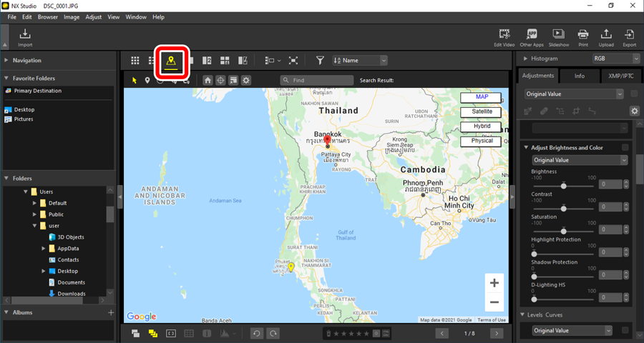Viewport: 644px width, 343px height.
Task: Select the straighten tool in Adjustments
Action: coord(592,111)
